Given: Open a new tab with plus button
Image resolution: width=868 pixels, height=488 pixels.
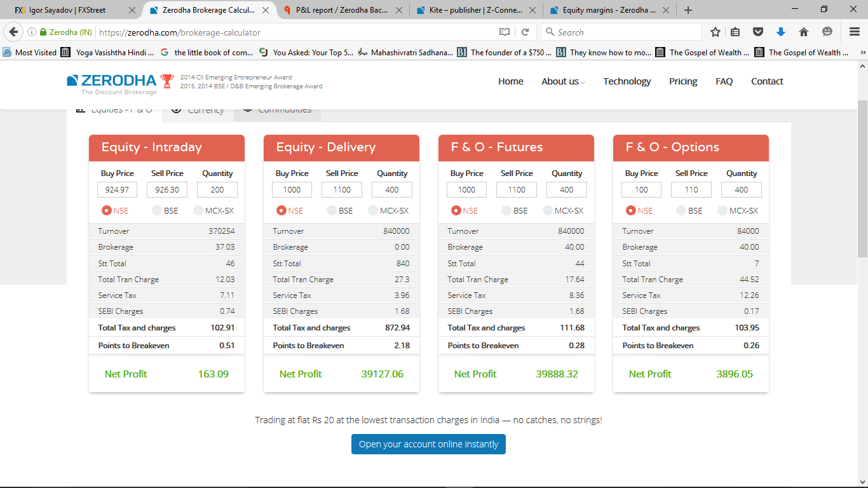Looking at the screenshot, I should [688, 10].
